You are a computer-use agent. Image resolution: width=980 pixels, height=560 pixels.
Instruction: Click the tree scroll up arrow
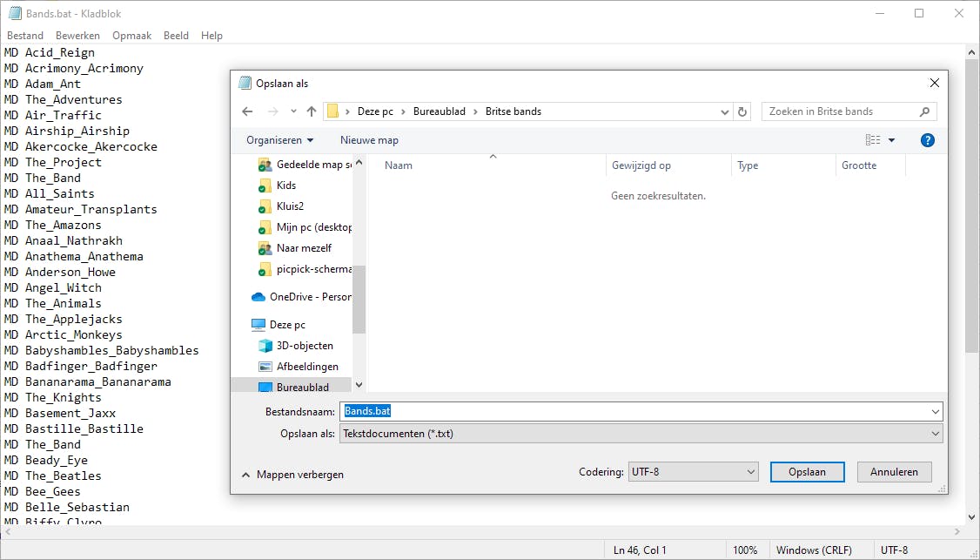click(359, 163)
